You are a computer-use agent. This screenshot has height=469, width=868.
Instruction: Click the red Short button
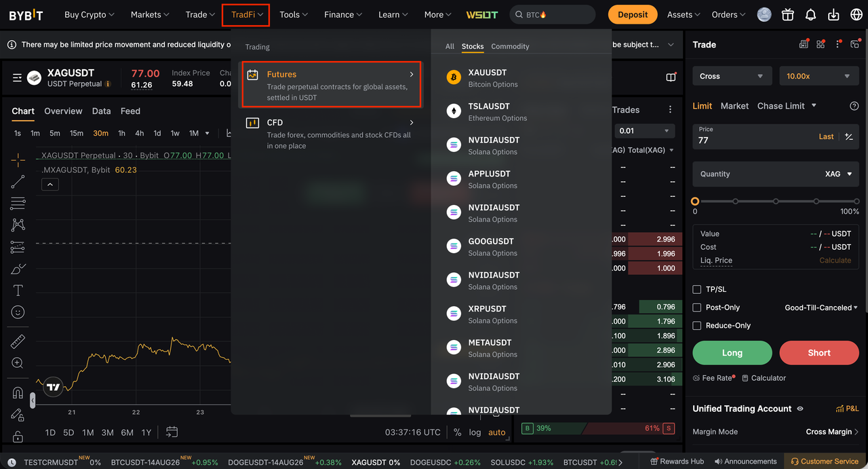[x=819, y=353]
